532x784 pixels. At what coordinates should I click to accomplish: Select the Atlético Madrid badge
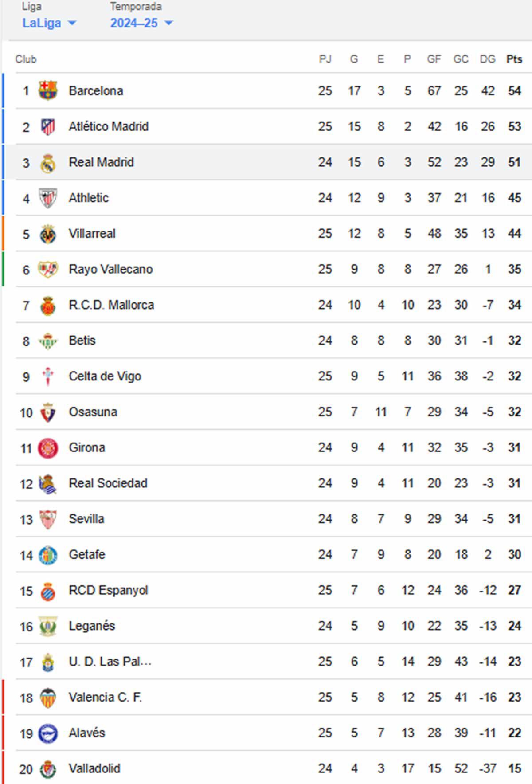tap(49, 126)
